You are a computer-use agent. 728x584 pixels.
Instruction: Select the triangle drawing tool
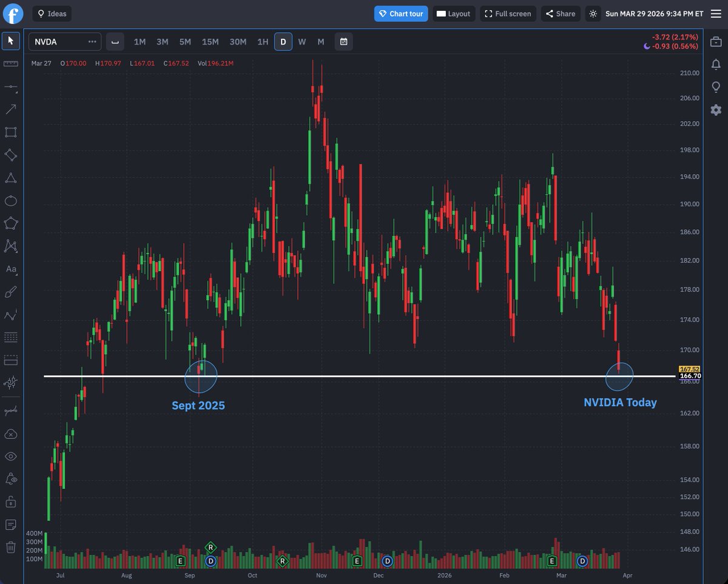10,178
